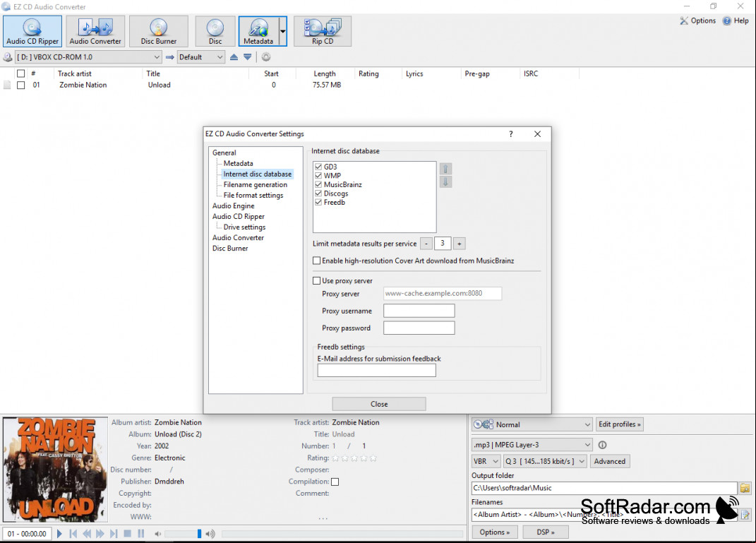The image size is (756, 543).
Task: Click the DSP » button
Action: pos(546,532)
